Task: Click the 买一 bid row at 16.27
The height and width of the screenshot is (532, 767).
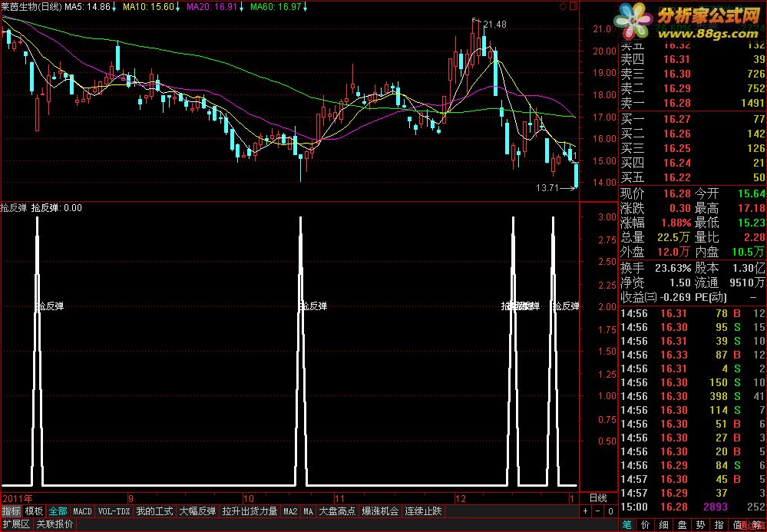Action: [x=693, y=119]
